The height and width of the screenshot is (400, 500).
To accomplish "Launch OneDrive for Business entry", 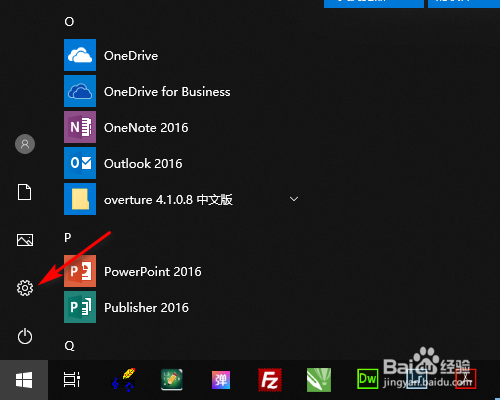I will pyautogui.click(x=167, y=92).
